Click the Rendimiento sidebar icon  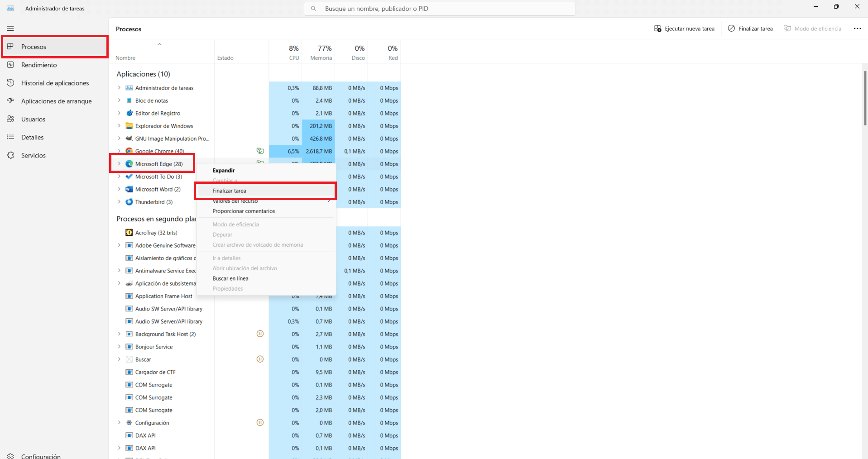point(10,65)
